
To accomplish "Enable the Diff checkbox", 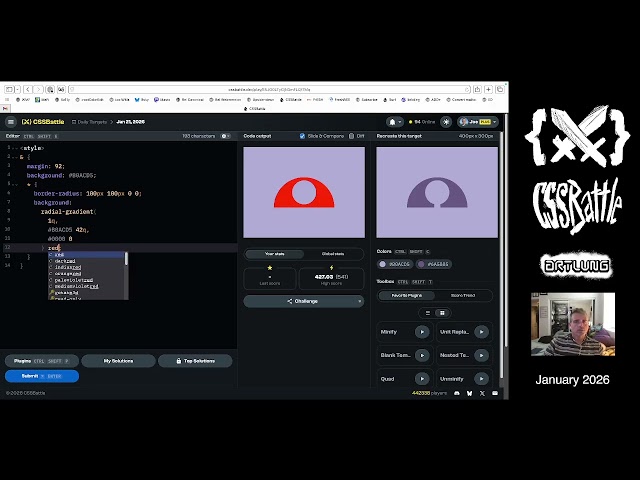I will click(351, 136).
